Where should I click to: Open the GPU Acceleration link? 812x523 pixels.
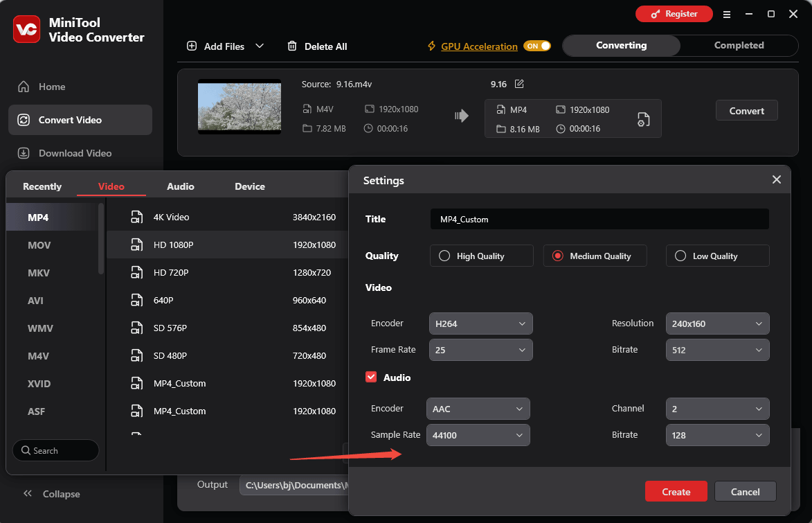[479, 46]
